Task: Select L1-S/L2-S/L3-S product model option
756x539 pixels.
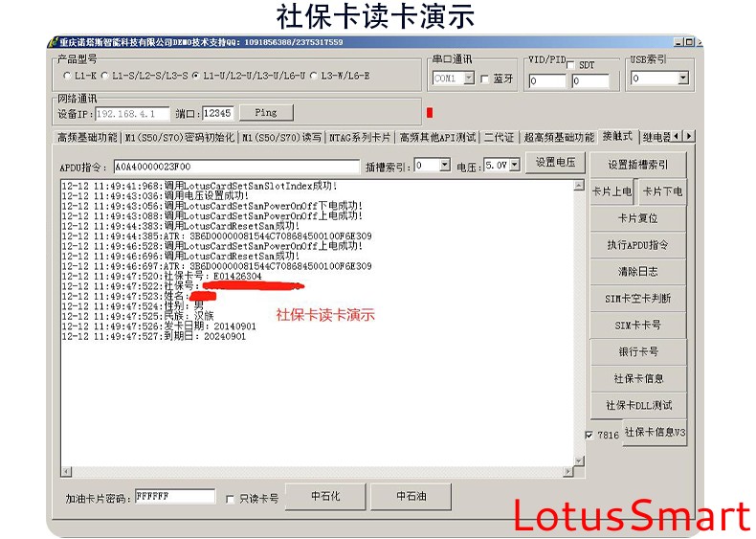Action: tap(103, 76)
